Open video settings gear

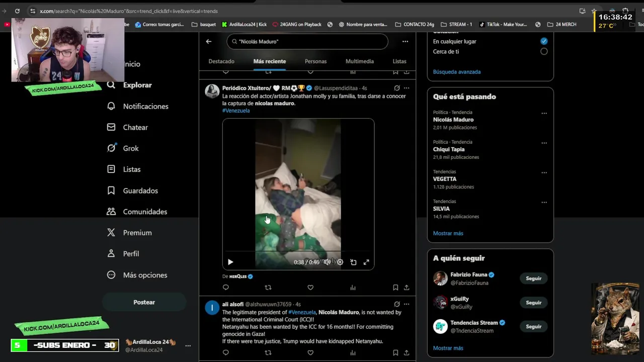[x=340, y=262]
